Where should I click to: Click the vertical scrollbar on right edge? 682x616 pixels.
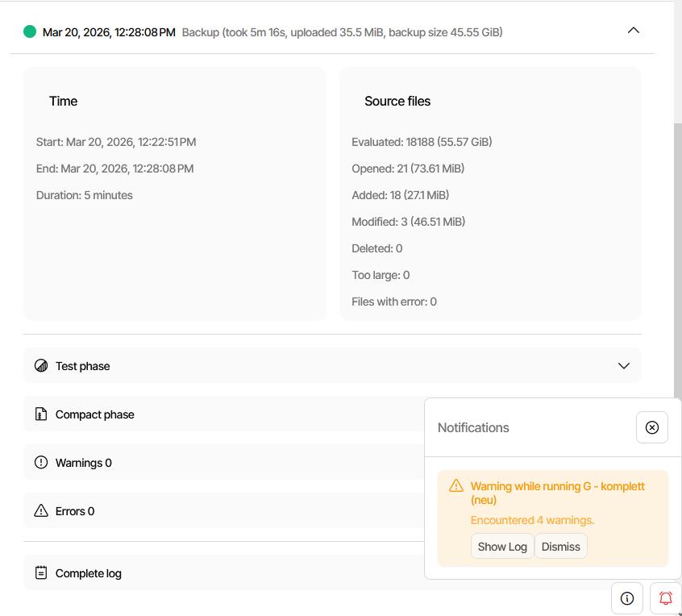point(677,242)
